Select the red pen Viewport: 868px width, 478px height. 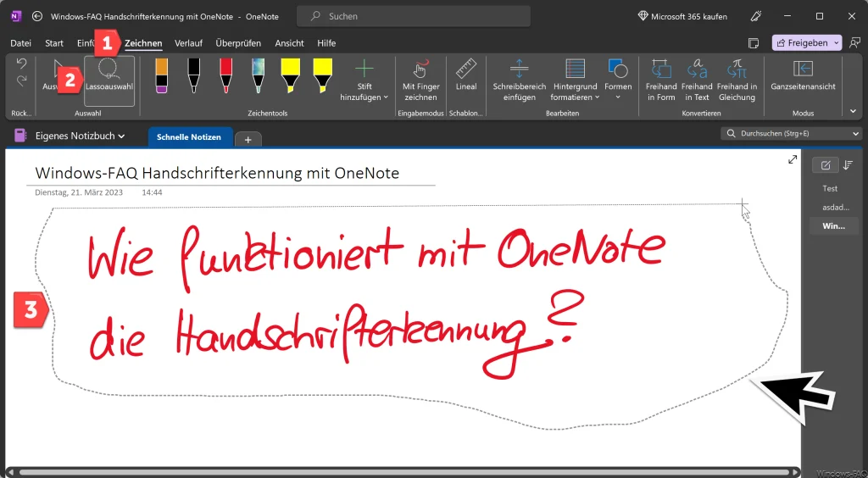pyautogui.click(x=225, y=75)
